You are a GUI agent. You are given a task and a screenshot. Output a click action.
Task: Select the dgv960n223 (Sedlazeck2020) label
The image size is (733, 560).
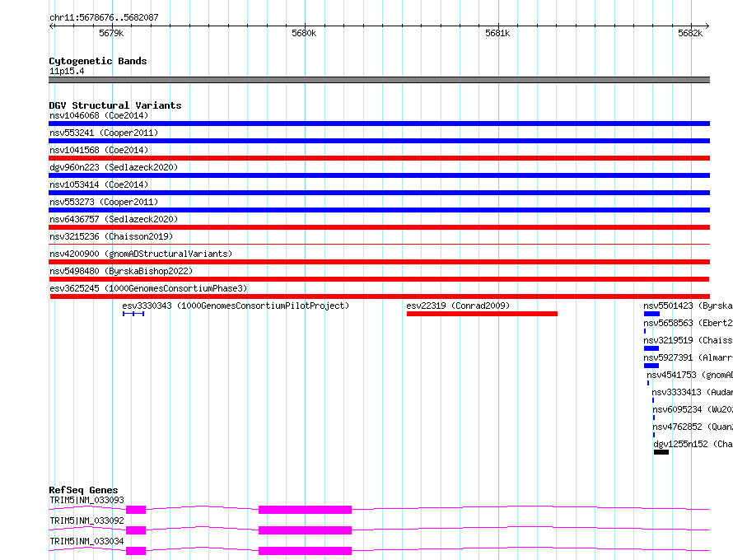(114, 167)
